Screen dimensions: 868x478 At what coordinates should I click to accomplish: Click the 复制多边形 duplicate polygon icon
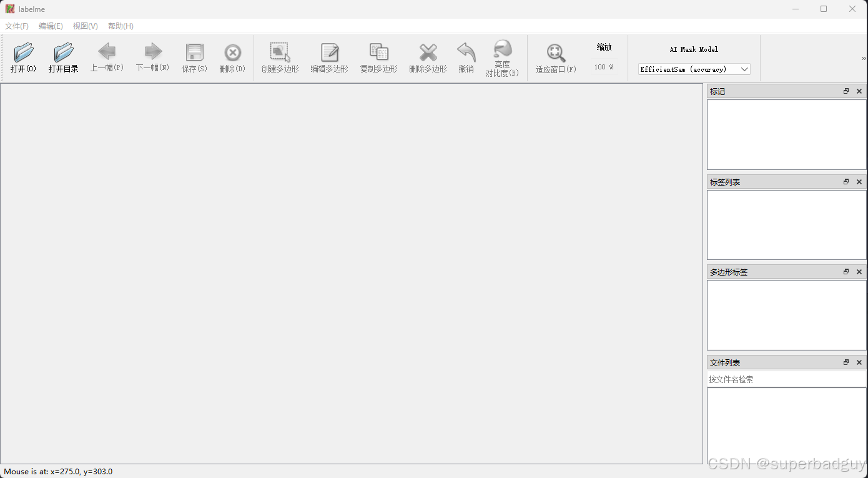[x=378, y=52]
